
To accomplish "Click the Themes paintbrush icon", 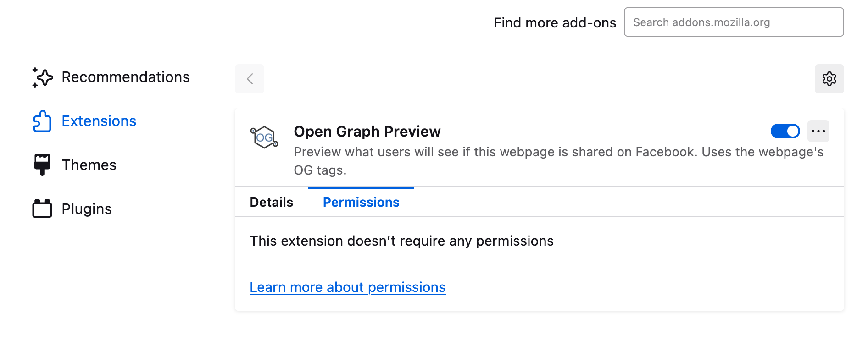I will (42, 165).
